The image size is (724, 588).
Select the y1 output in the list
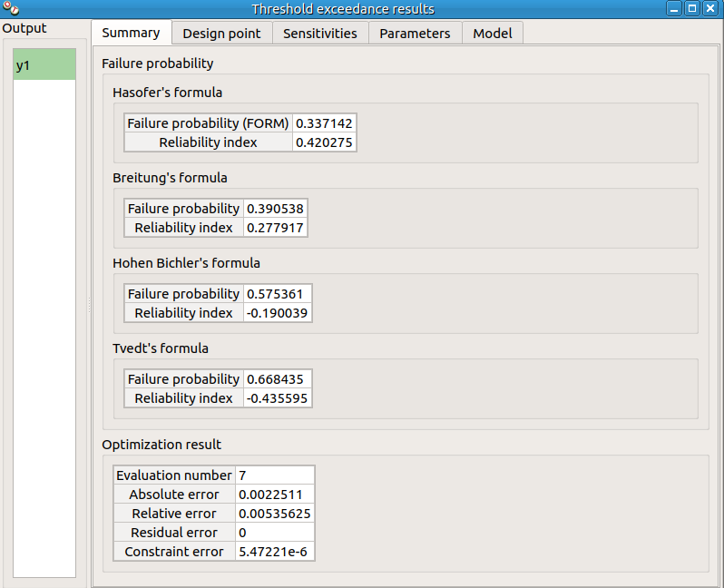[44, 65]
